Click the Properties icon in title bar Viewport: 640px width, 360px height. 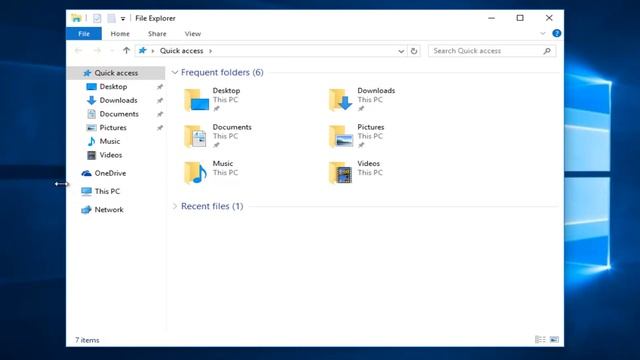[97, 18]
